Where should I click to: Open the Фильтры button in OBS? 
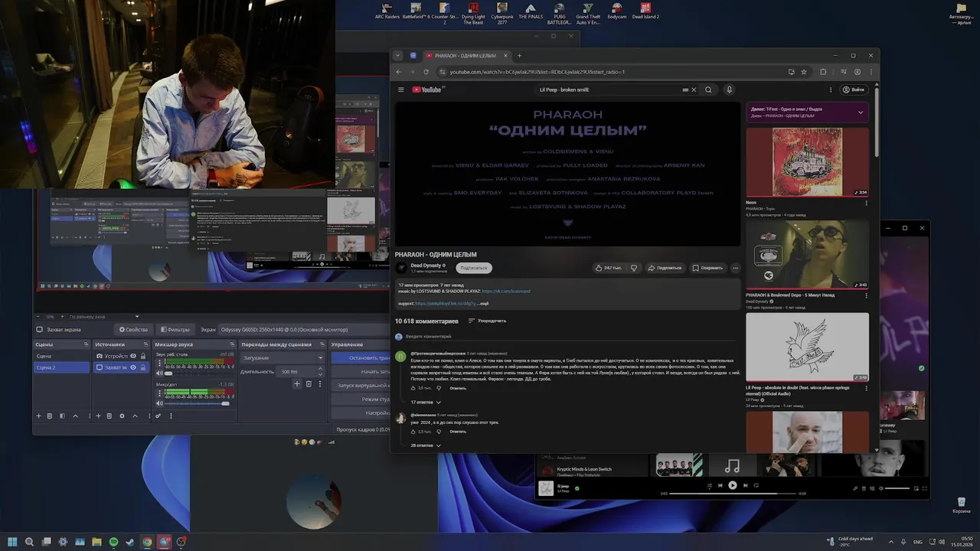coord(174,330)
